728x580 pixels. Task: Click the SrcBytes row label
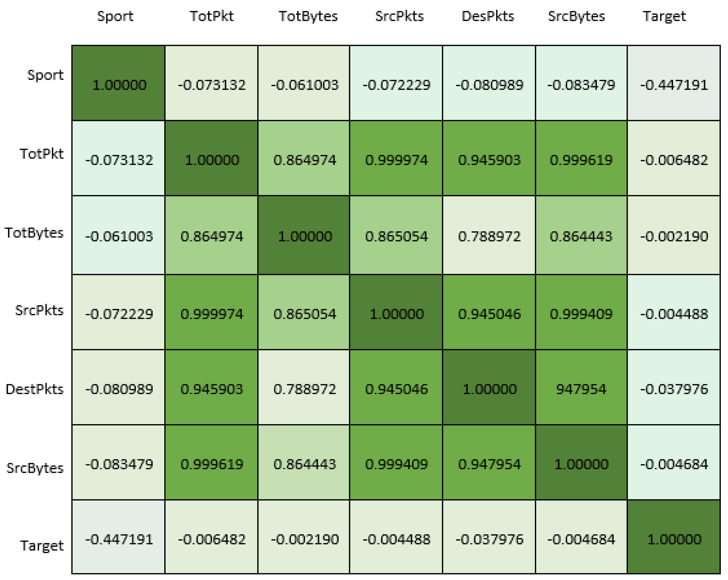(x=35, y=468)
